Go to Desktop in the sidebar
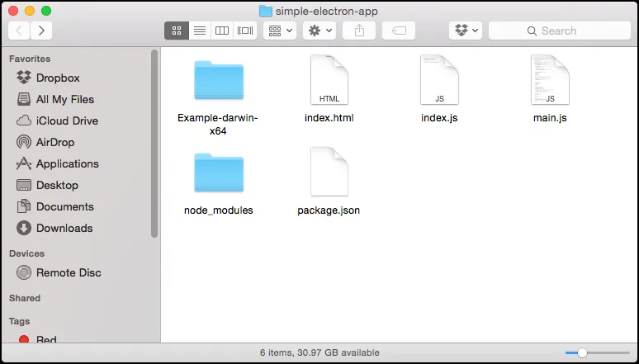Screen dimensions: 639x364 coord(47,185)
